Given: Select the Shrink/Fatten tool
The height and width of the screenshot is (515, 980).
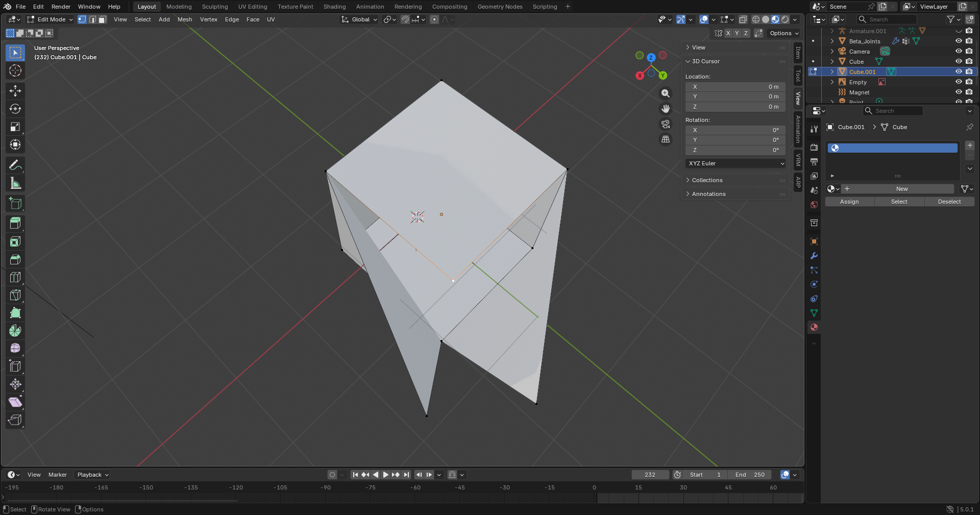Looking at the screenshot, I should click(x=15, y=384).
